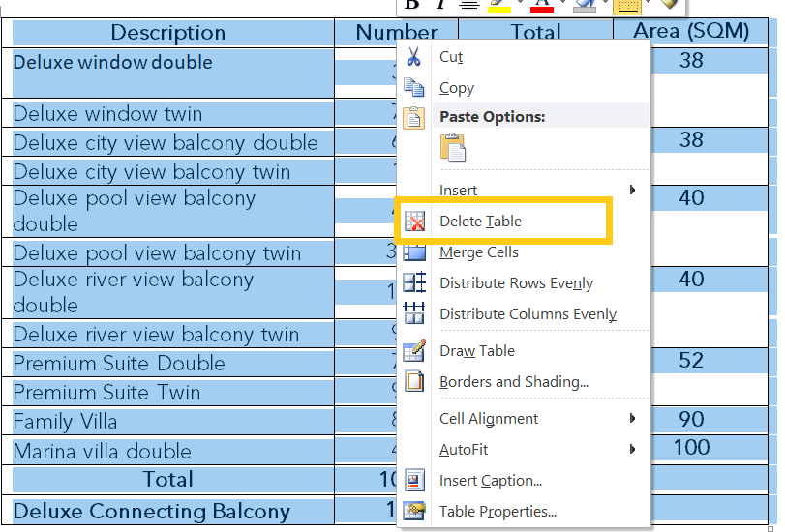Toggle the borders button in mini toolbar
Viewport: 785px width, 532px height.
coord(627,5)
